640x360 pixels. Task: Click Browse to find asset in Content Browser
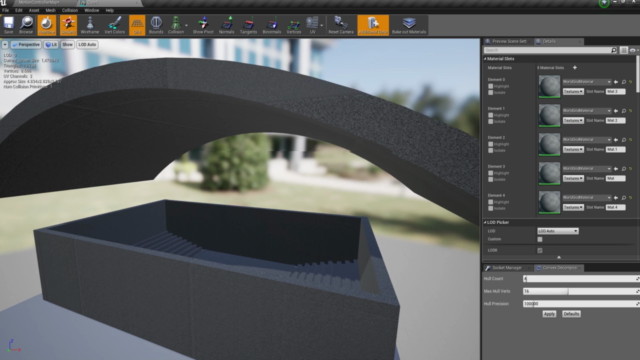26,25
